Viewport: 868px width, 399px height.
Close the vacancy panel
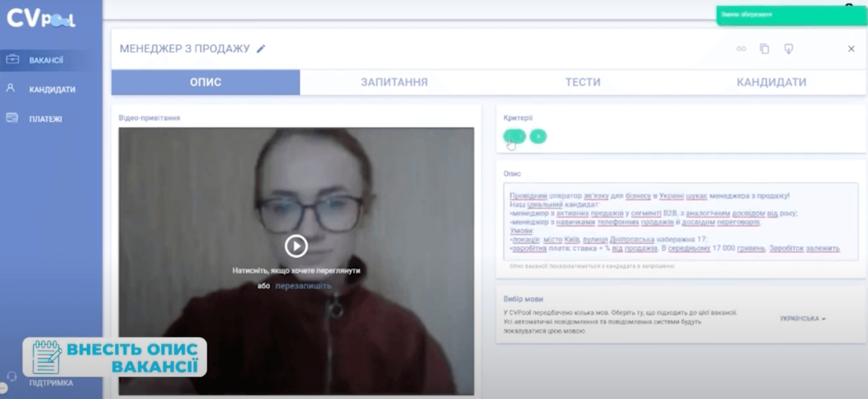(851, 49)
